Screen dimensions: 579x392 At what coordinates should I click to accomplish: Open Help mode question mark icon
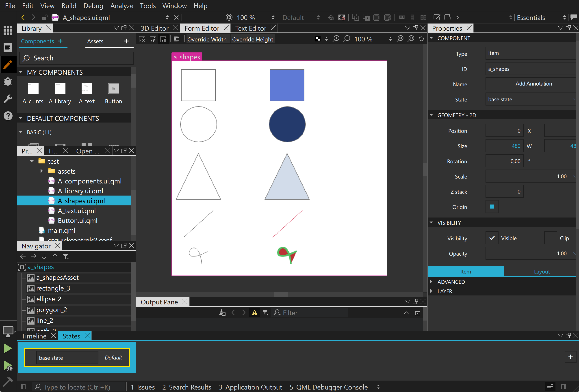pos(8,116)
